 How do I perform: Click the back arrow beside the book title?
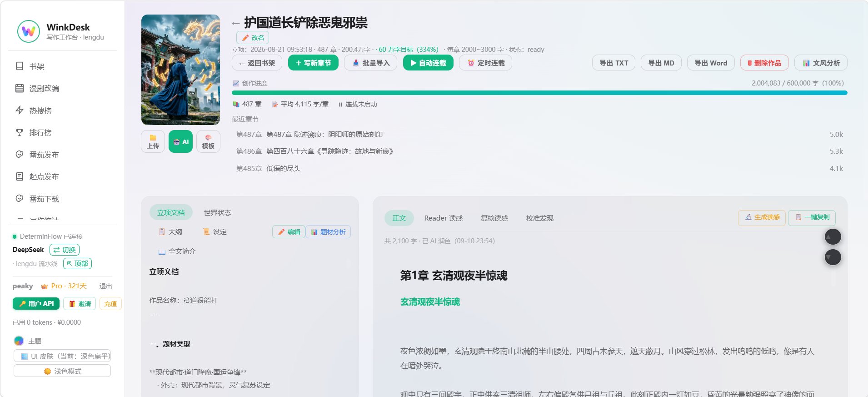[x=235, y=23]
